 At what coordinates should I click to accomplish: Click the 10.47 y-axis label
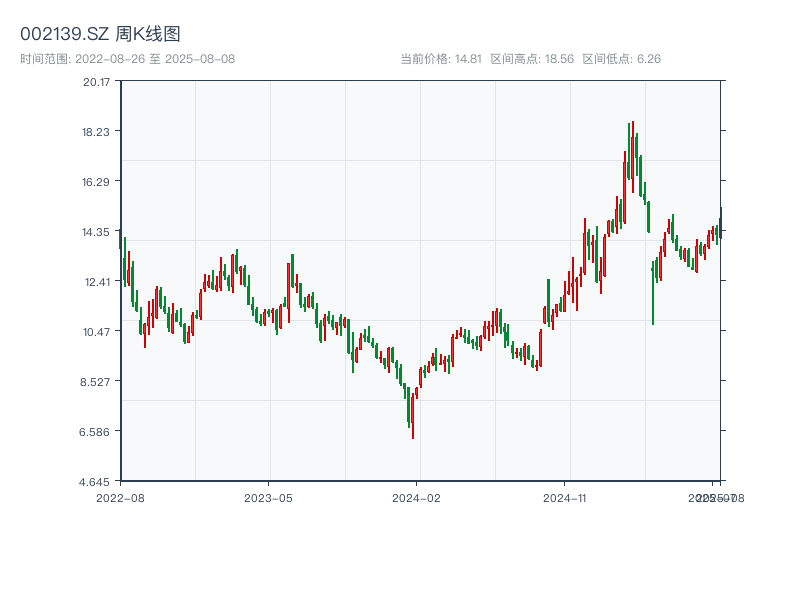click(x=97, y=332)
